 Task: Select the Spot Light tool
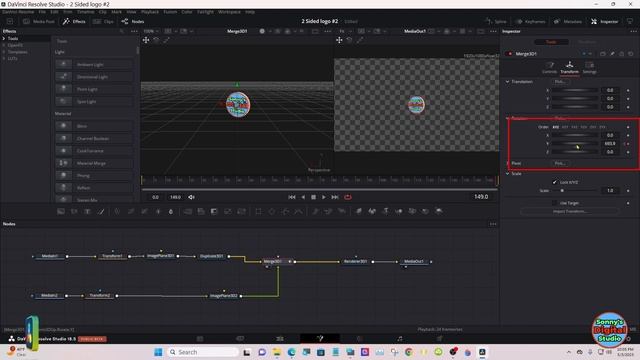(x=94, y=101)
